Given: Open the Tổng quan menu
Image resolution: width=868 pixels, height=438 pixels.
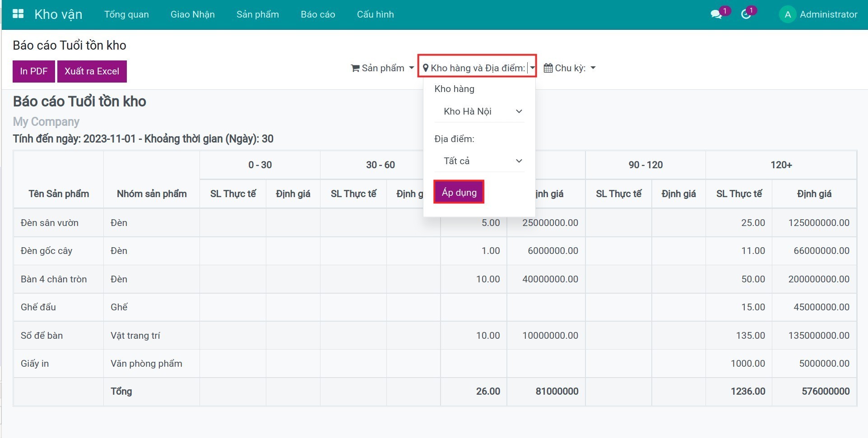Looking at the screenshot, I should coord(126,14).
